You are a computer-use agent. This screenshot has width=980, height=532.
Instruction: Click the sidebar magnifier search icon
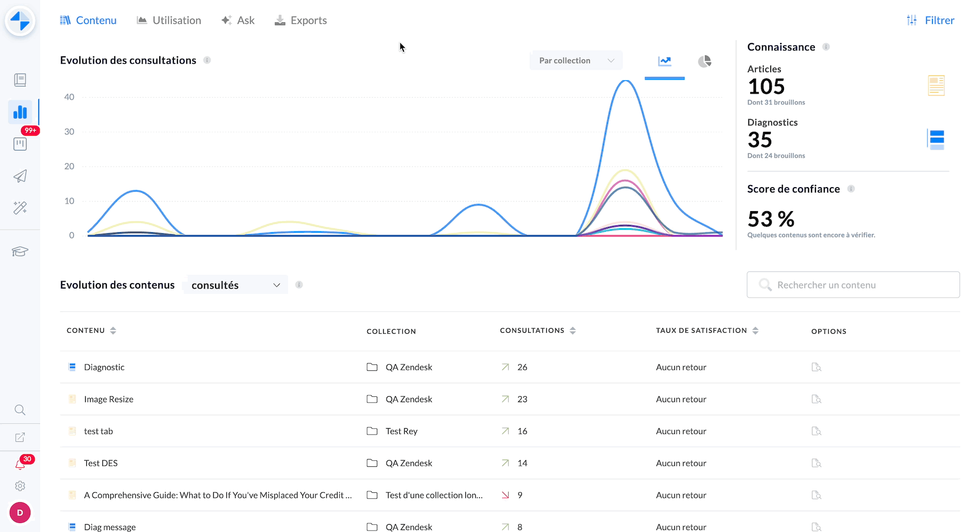point(20,410)
